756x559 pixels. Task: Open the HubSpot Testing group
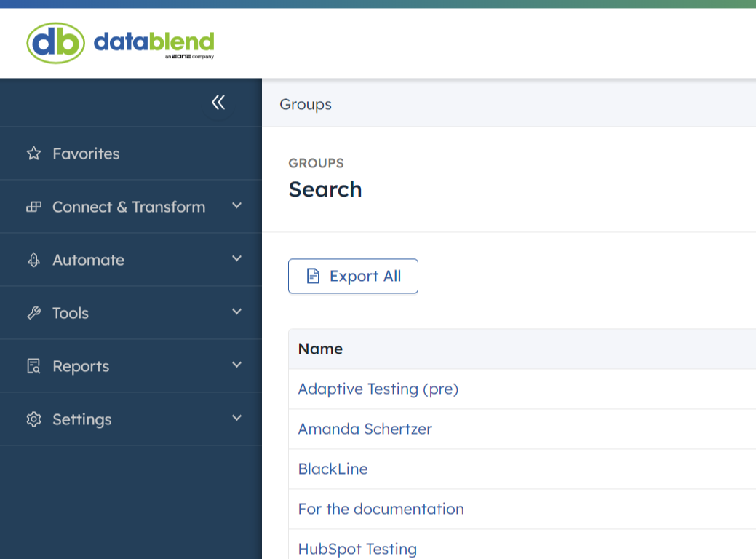click(x=357, y=549)
